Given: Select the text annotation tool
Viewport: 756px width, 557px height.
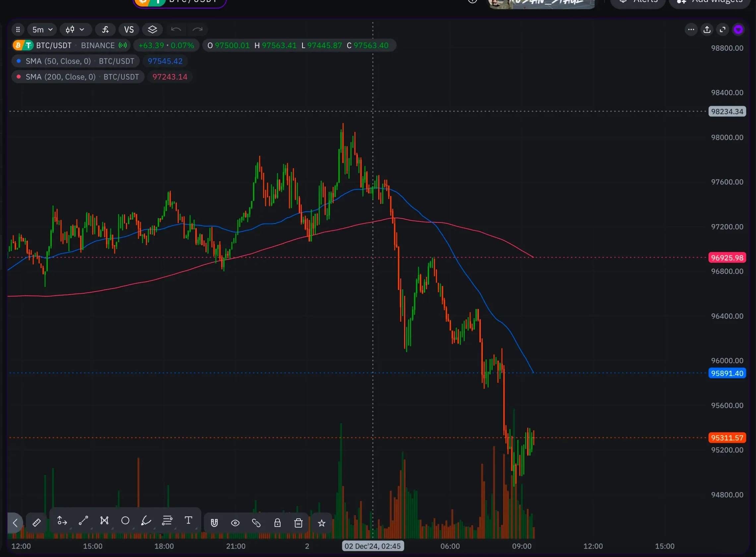Looking at the screenshot, I should tap(188, 521).
